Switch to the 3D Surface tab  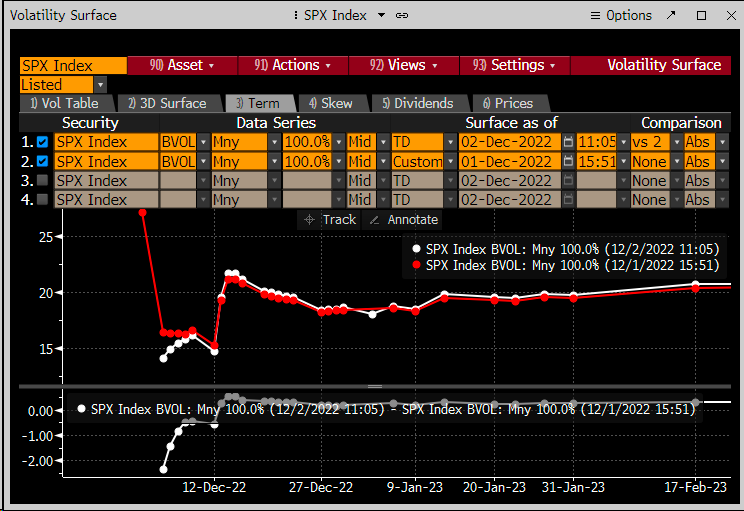(x=166, y=103)
